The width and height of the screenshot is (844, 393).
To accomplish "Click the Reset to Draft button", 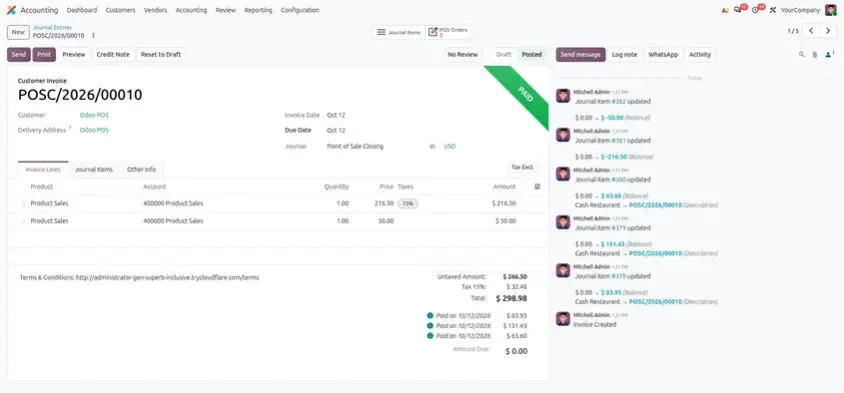I will pyautogui.click(x=161, y=54).
